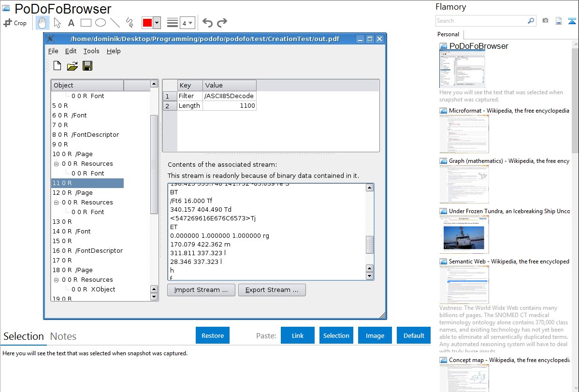Screen dimensions: 579x392
Task: Select the rectangle shape tool
Action: tap(86, 23)
